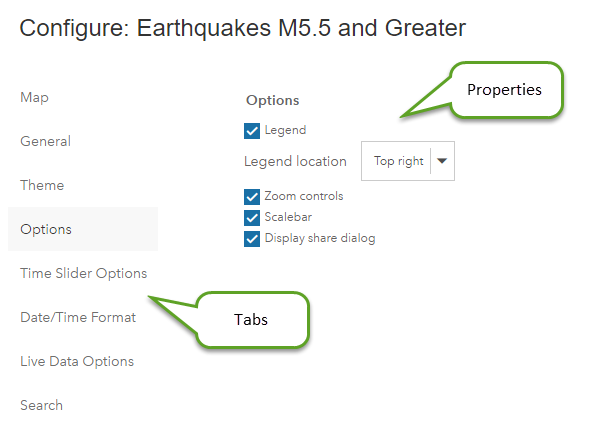
Task: Click the Options tab in sidebar
Action: pyautogui.click(x=46, y=229)
